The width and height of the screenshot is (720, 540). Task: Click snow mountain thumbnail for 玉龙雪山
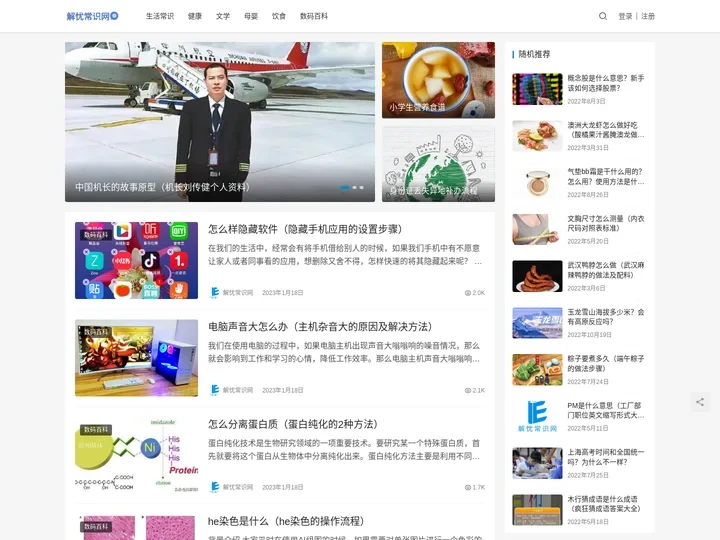(537, 323)
